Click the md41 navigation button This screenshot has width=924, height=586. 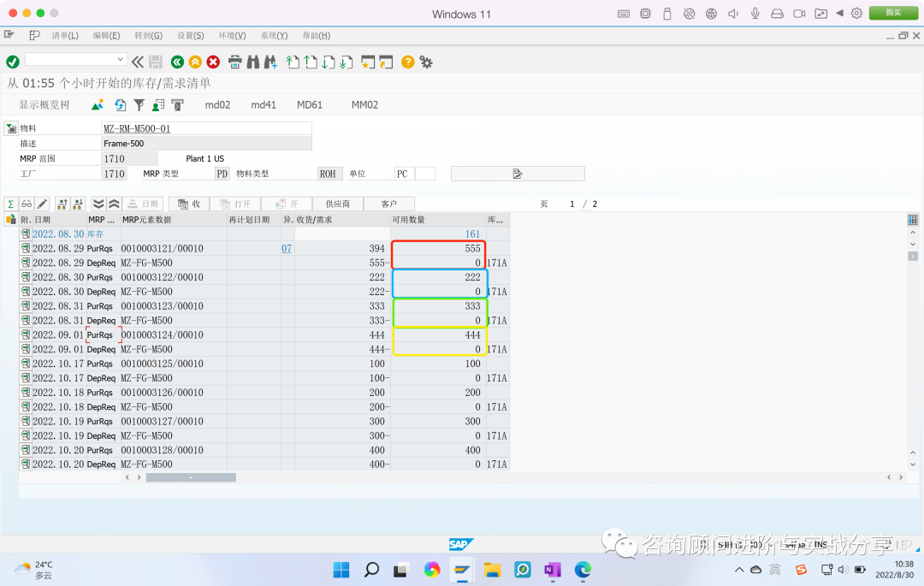click(x=264, y=105)
